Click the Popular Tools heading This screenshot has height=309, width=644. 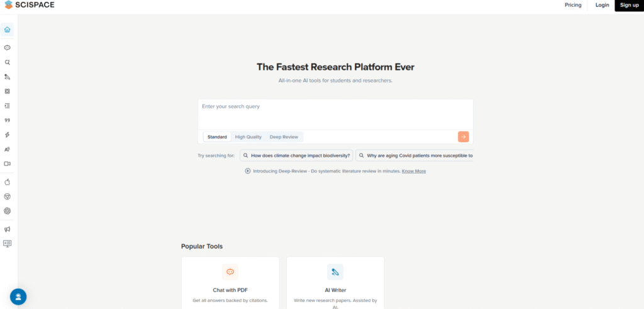tap(202, 246)
